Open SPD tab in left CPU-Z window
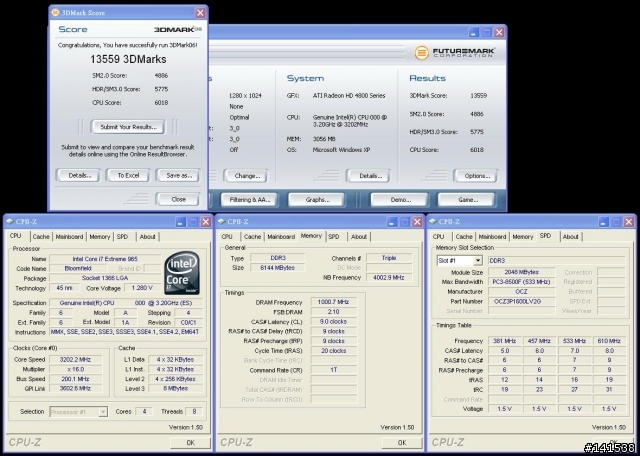Screen dimensions: 640x456 122,237
